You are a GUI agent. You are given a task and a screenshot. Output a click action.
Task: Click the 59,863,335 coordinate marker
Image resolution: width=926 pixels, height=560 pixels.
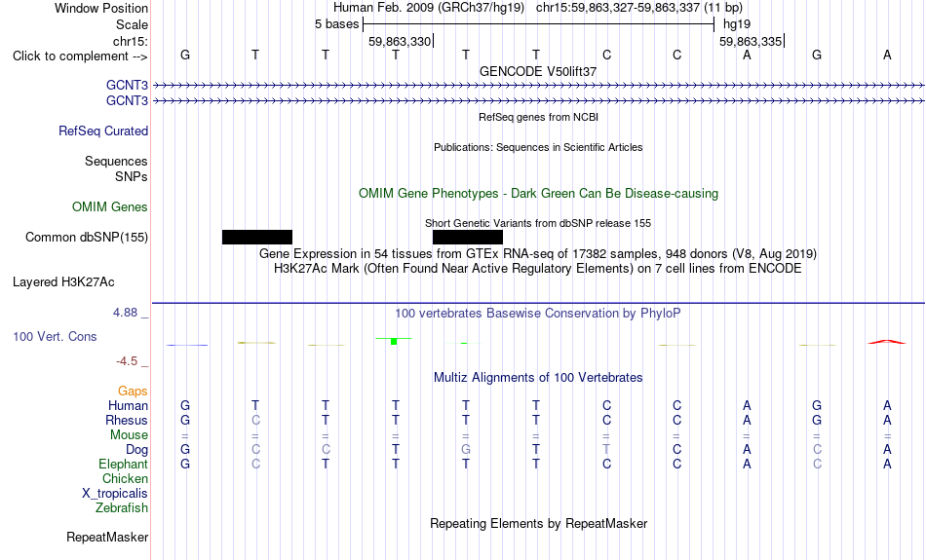[751, 42]
